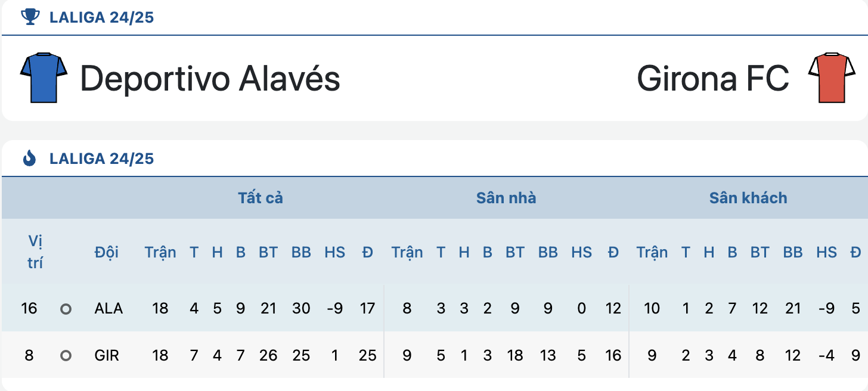Click the first Trận column header
Image resolution: width=868 pixels, height=391 pixels.
(x=160, y=252)
